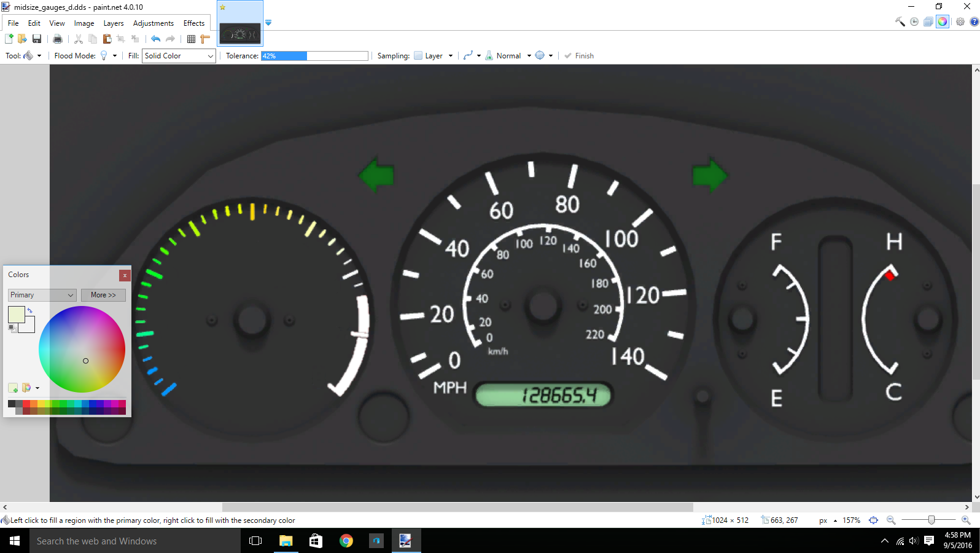980x553 pixels.
Task: Toggle the rulers icon
Action: point(205,39)
